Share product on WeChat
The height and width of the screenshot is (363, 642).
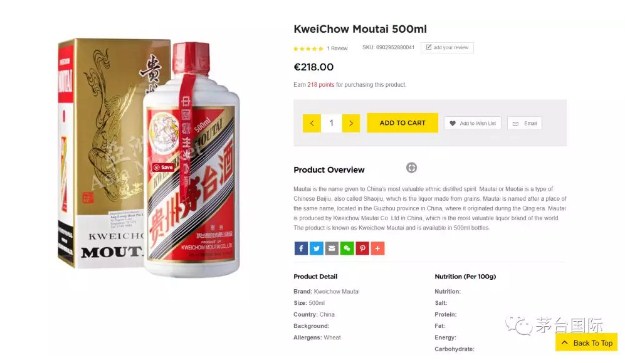point(347,248)
